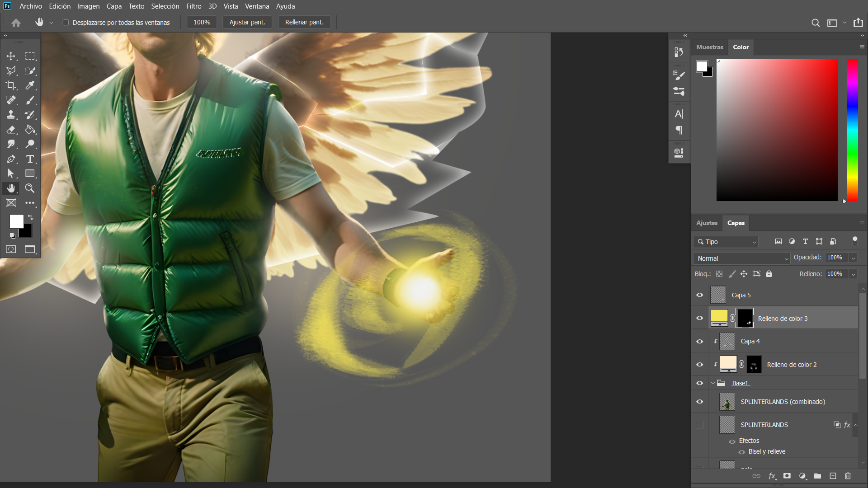Collapse the SPLINTERLANDS layer effects list
The height and width of the screenshot is (488, 868).
(x=855, y=425)
